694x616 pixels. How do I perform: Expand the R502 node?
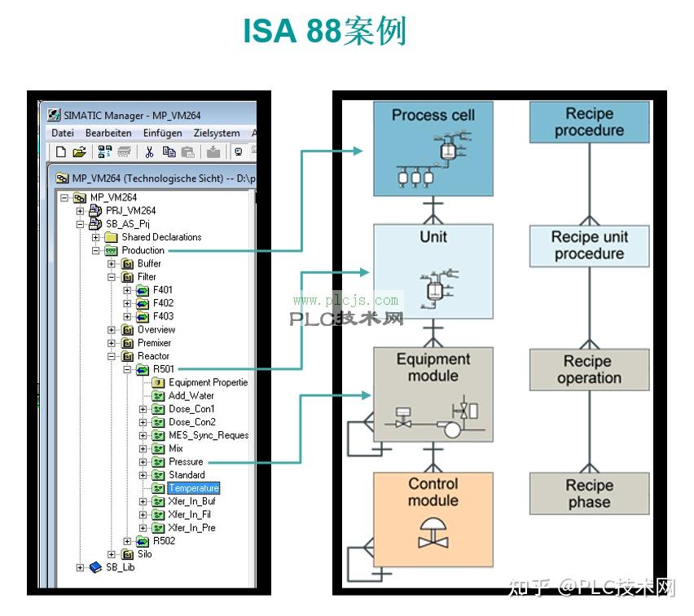(x=127, y=541)
